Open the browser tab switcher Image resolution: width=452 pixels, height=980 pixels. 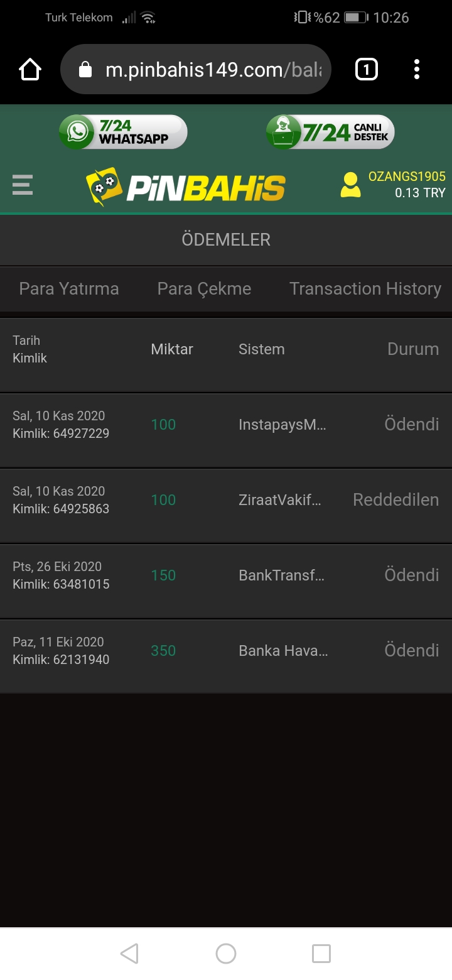tap(367, 69)
